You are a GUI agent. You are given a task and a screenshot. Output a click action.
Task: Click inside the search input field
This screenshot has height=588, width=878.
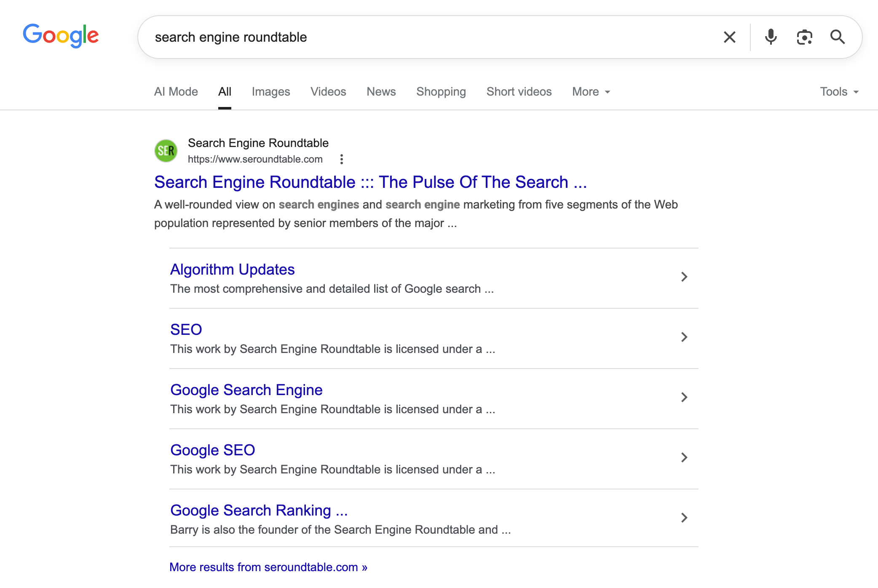[x=379, y=37]
